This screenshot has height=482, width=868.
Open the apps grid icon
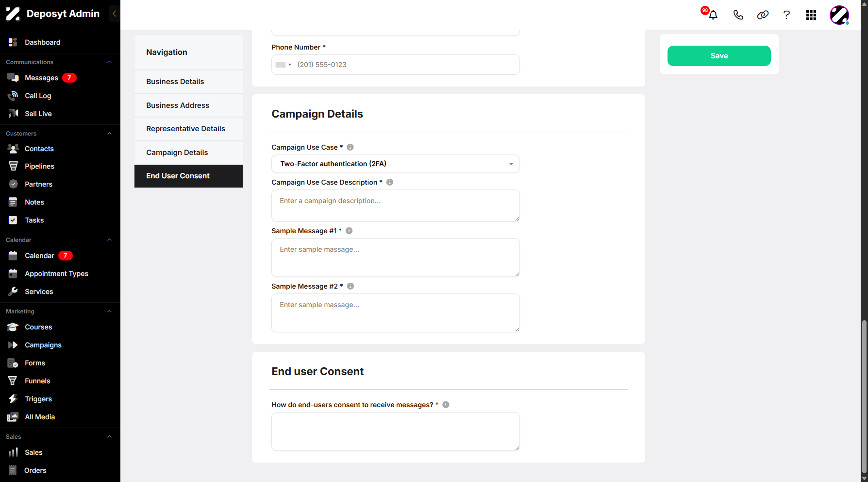[x=811, y=15]
